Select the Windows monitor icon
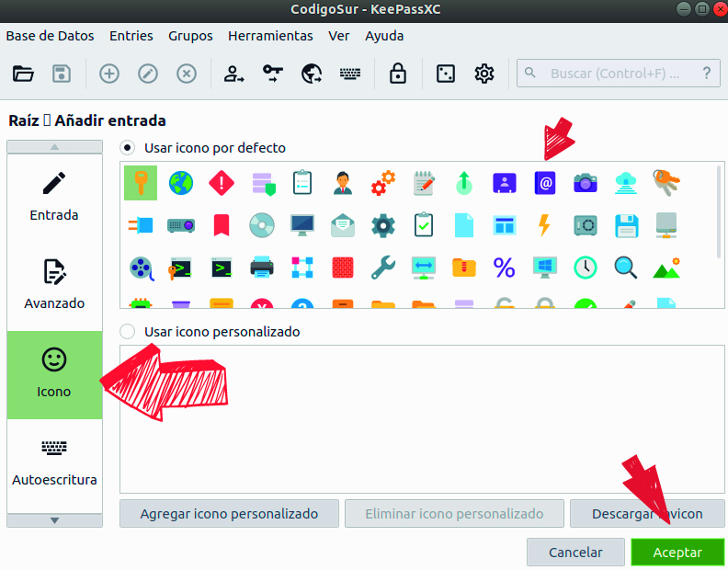 [x=545, y=268]
